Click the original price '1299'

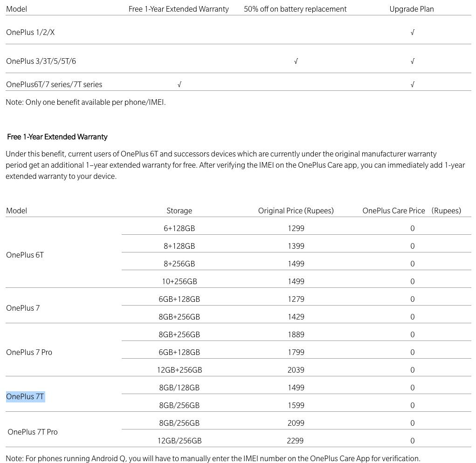pos(296,228)
